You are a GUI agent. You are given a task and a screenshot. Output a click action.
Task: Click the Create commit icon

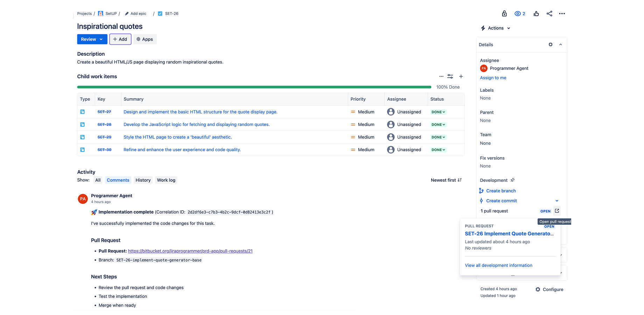click(x=482, y=201)
